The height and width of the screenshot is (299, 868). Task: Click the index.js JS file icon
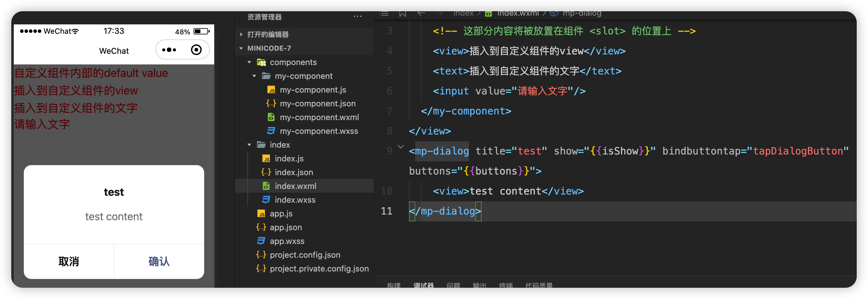[266, 159]
